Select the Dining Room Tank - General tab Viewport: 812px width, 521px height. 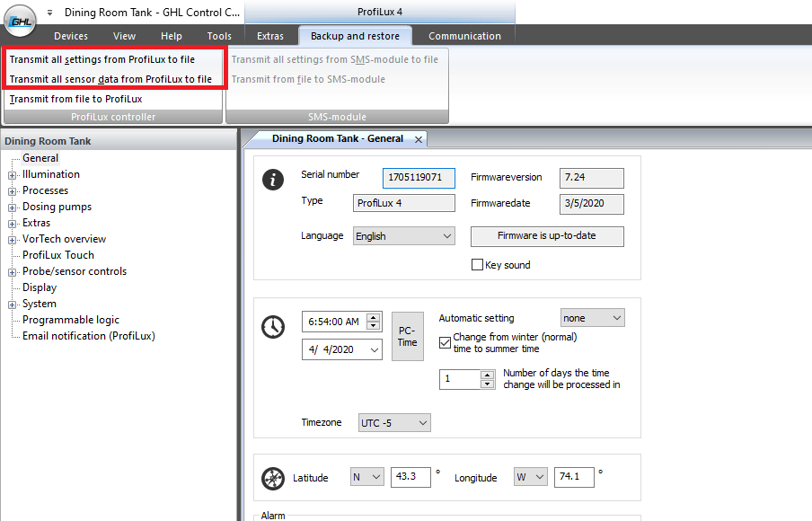337,138
